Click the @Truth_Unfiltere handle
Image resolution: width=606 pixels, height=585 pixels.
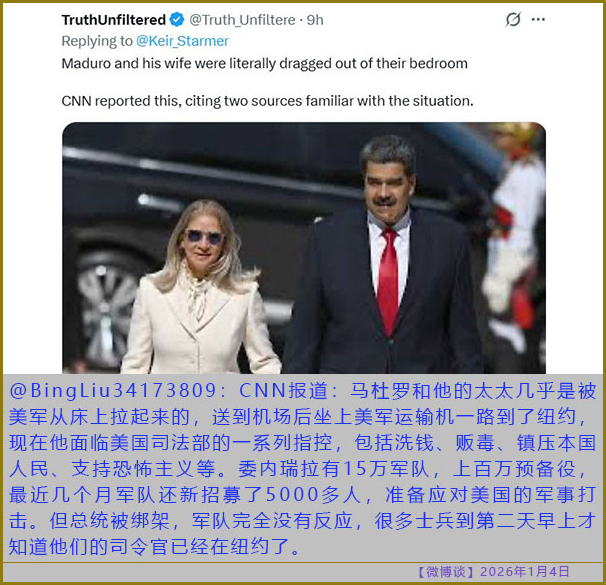click(x=242, y=20)
